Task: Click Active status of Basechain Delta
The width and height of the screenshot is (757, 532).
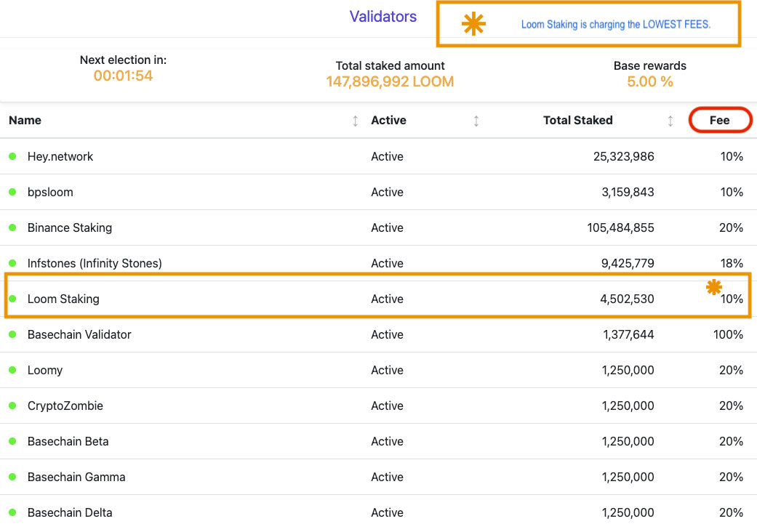Action: point(387,512)
